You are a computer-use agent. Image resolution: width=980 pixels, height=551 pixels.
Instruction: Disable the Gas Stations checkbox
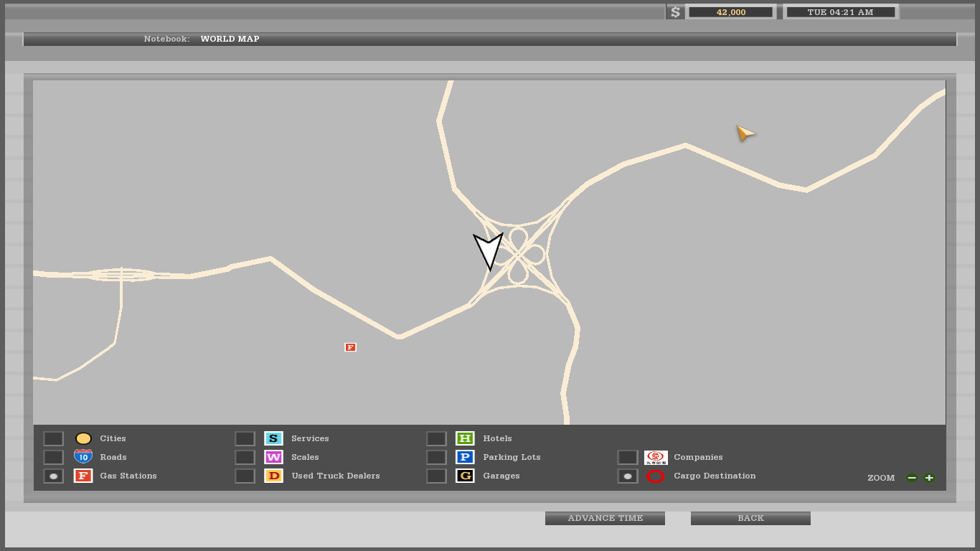[53, 476]
